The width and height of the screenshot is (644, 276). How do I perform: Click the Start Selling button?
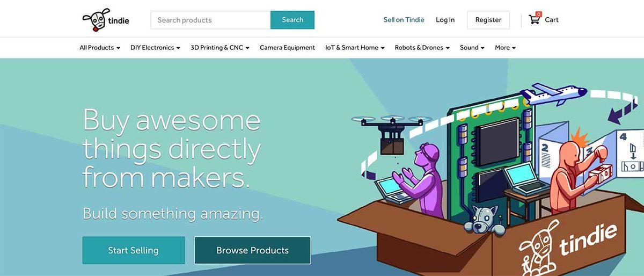(x=134, y=250)
